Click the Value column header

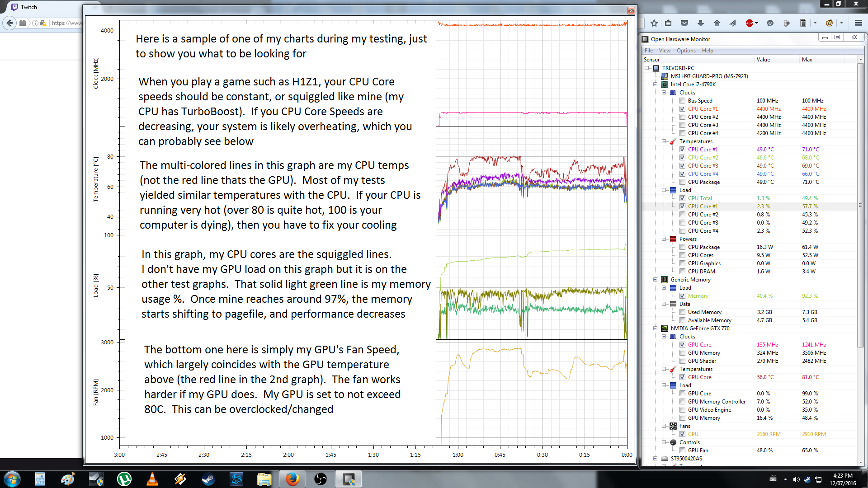click(763, 60)
